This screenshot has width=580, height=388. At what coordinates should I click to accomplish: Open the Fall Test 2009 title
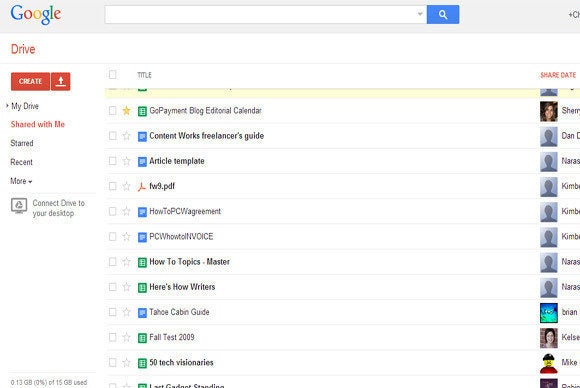(x=172, y=337)
